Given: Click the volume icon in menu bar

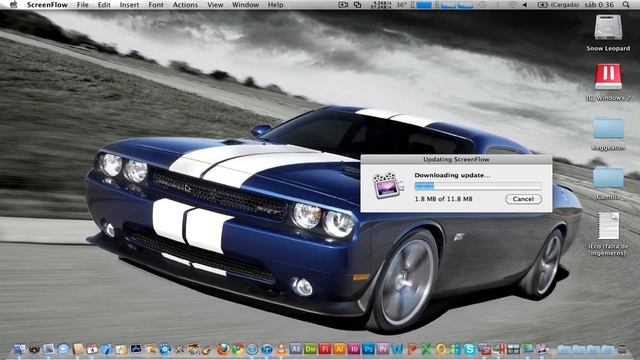Looking at the screenshot, I should [x=525, y=4].
